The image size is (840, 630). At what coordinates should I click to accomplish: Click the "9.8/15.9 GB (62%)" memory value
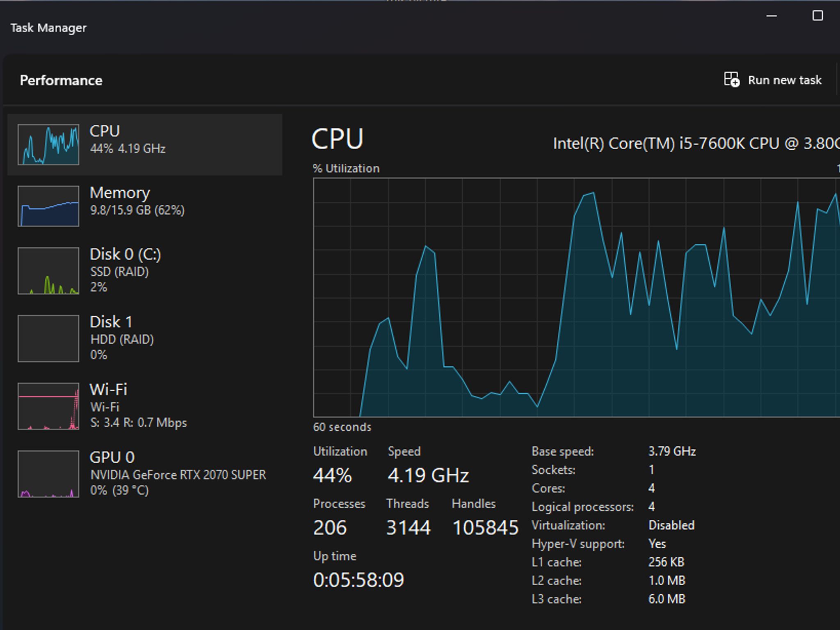[x=137, y=210]
